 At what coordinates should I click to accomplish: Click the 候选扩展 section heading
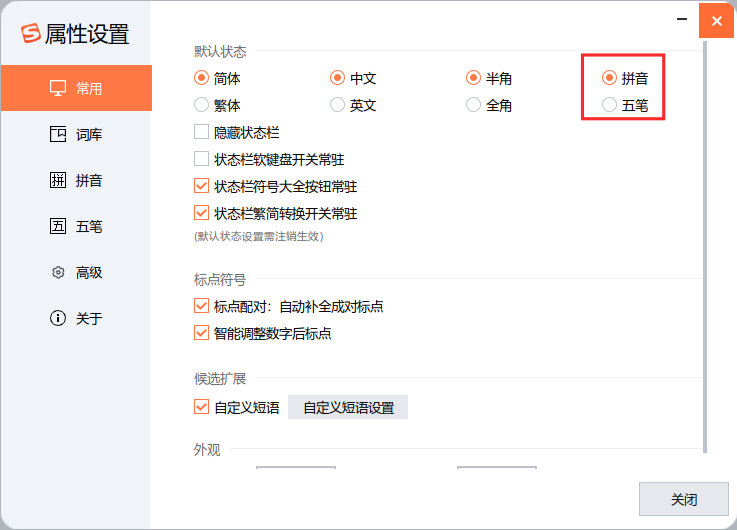coord(220,378)
